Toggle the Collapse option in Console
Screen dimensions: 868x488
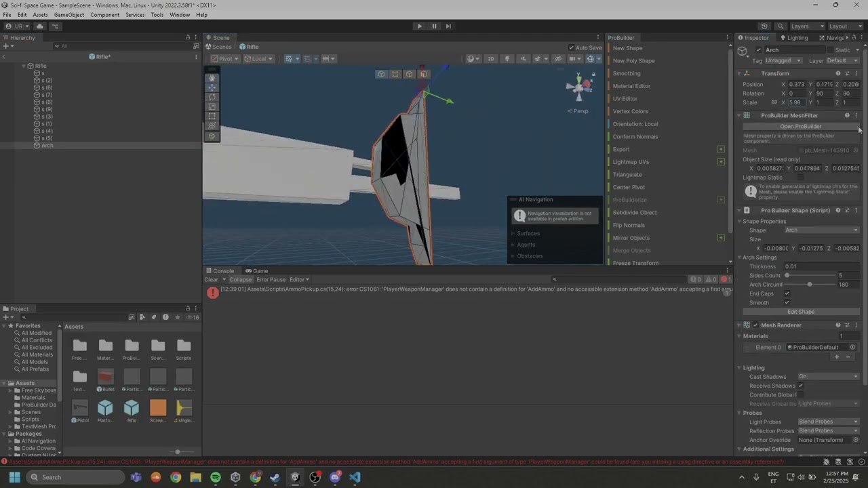coord(240,279)
